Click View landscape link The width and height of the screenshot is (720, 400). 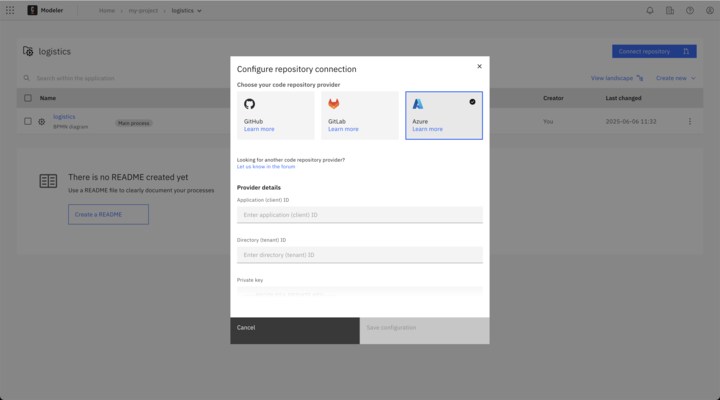pos(617,78)
